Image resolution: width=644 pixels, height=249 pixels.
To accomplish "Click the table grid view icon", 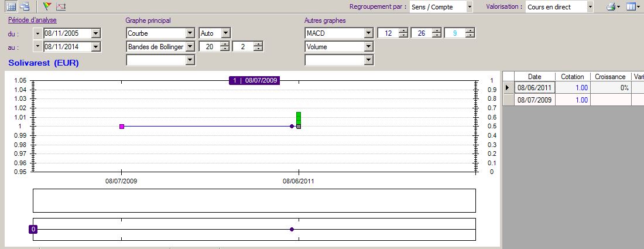I will click(x=11, y=7).
